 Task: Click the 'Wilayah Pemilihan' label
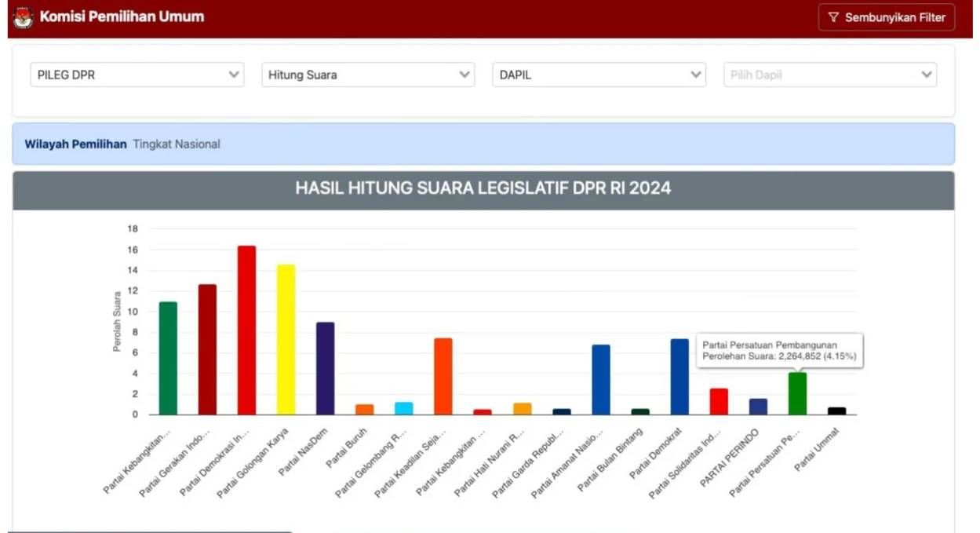75,144
